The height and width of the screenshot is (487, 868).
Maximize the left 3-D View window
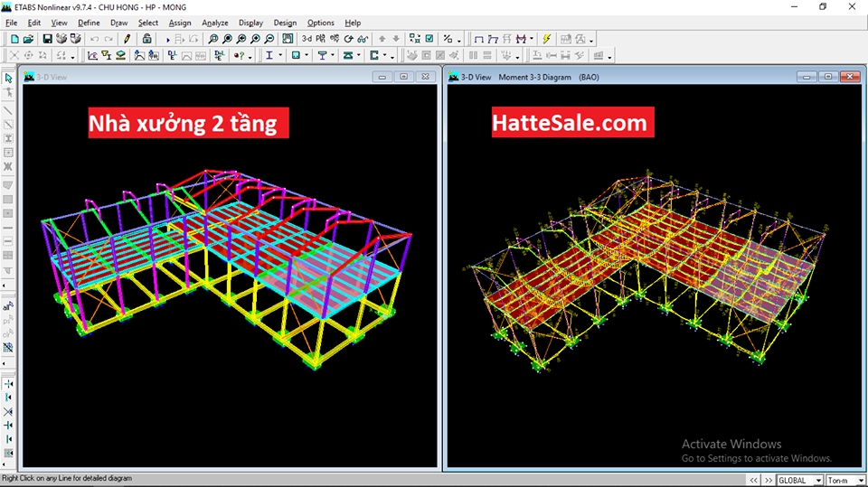403,77
